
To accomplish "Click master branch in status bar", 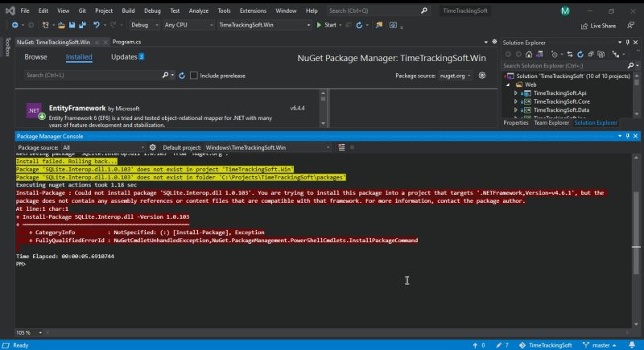I will (x=600, y=345).
